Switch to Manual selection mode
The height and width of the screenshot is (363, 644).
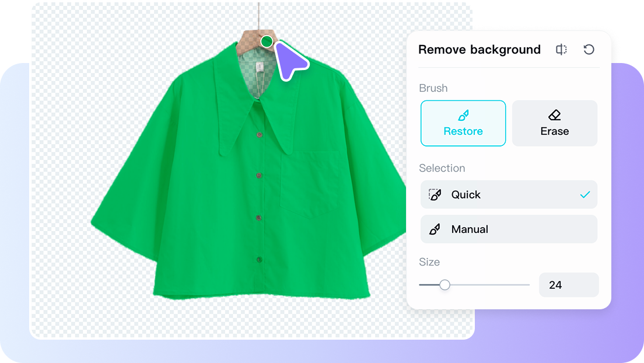coord(509,229)
